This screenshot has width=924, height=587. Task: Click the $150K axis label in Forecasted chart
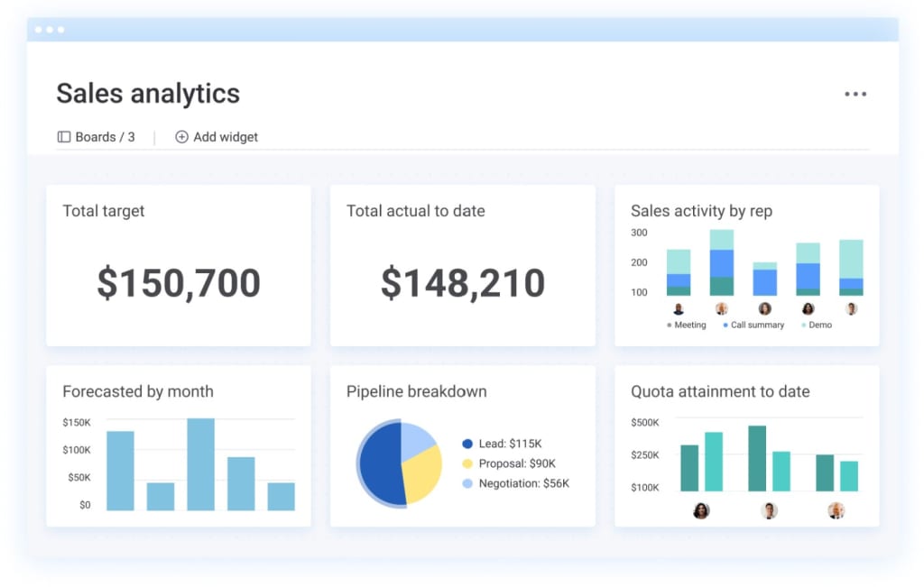pyautogui.click(x=77, y=422)
